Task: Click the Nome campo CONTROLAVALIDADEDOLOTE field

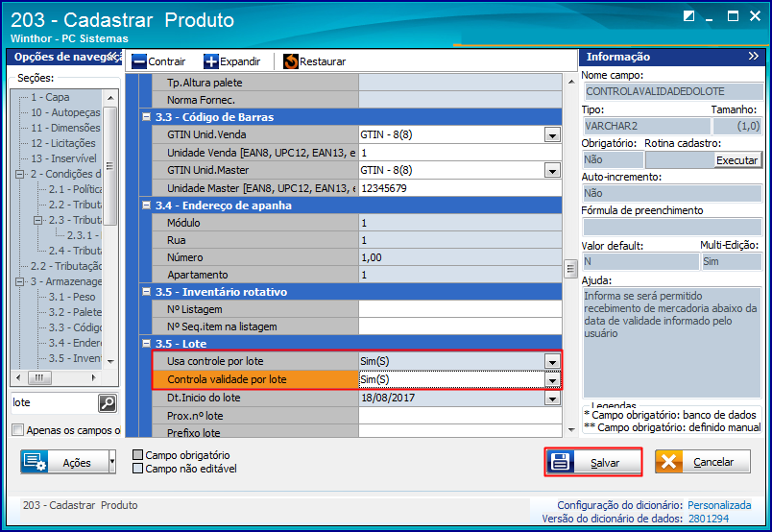Action: tap(672, 91)
